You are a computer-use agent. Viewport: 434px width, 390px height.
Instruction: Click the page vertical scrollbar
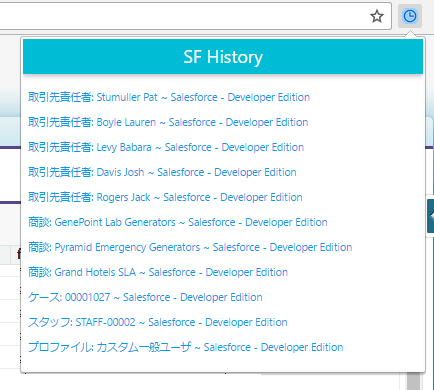[x=413, y=381]
